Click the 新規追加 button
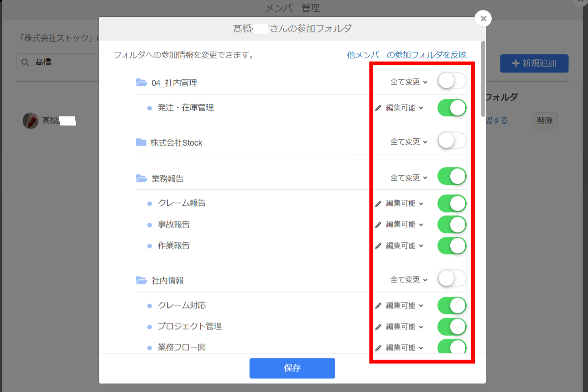This screenshot has width=588, height=392. coord(534,63)
